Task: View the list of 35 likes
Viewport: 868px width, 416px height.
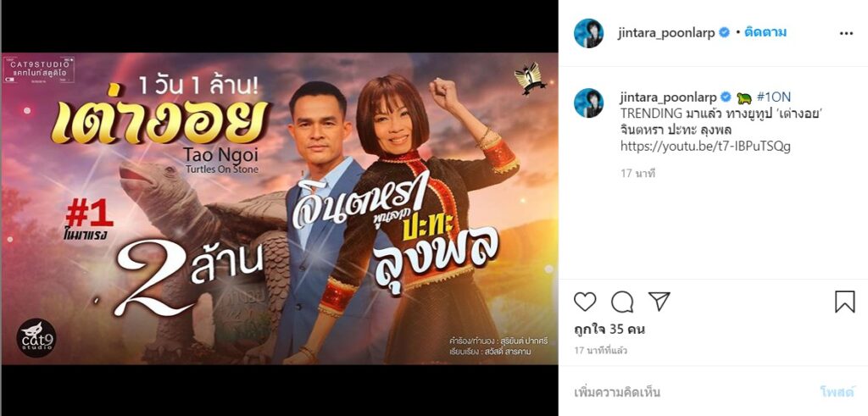Action: coord(609,330)
